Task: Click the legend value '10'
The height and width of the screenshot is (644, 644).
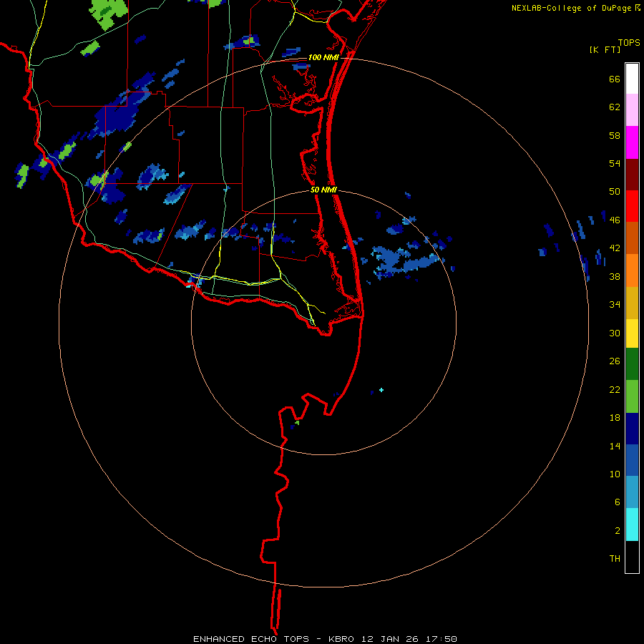Action: (615, 474)
